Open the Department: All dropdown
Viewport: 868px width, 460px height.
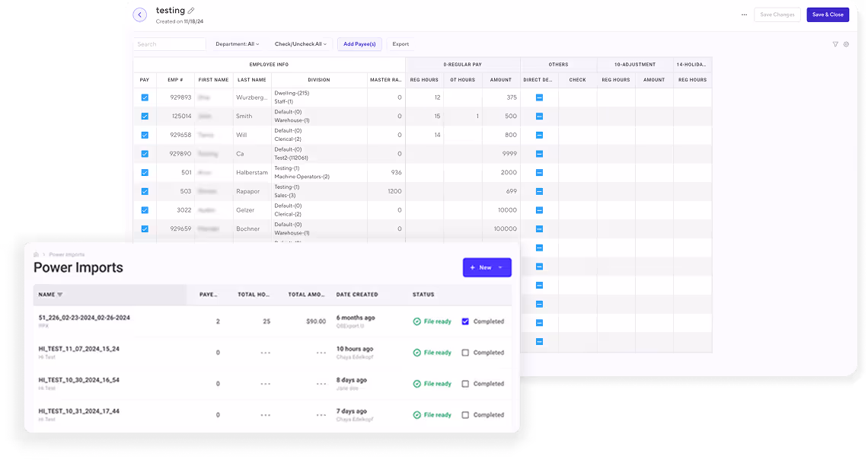pos(237,44)
